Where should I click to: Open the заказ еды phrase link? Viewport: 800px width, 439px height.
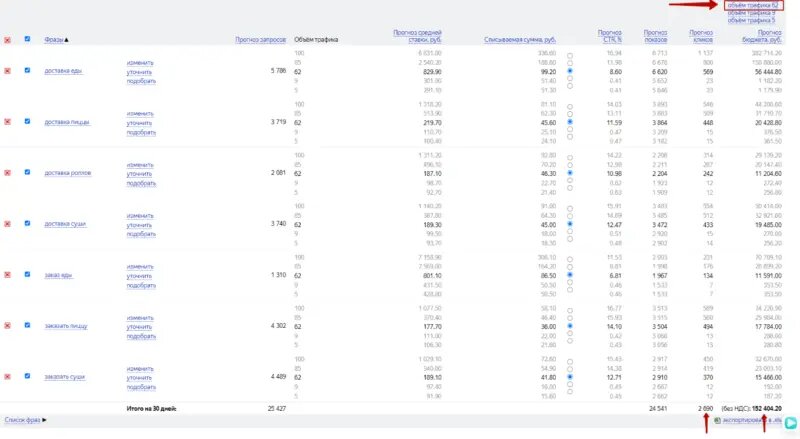tap(59, 275)
